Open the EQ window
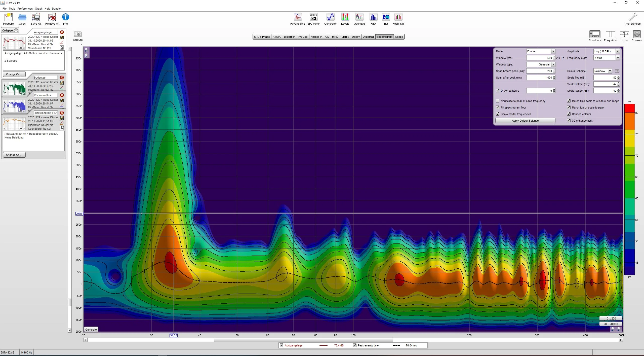This screenshot has height=356, width=644. 386,19
